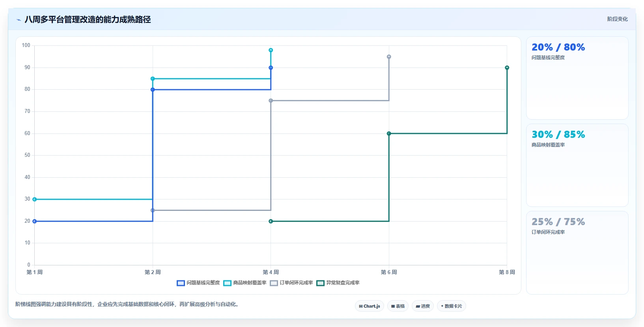Click the chart title 八周多平台管理改造的能力成熟路径
The width and height of the screenshot is (644, 327).
click(x=88, y=20)
